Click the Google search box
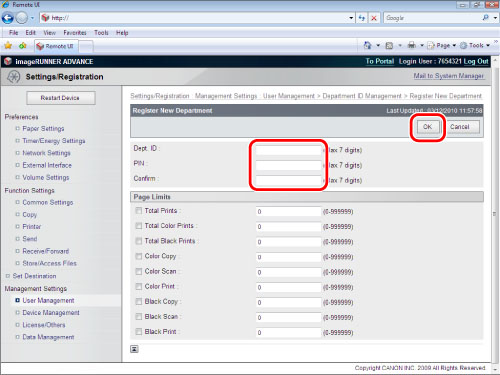This screenshot has height=375, width=500. 432,18
